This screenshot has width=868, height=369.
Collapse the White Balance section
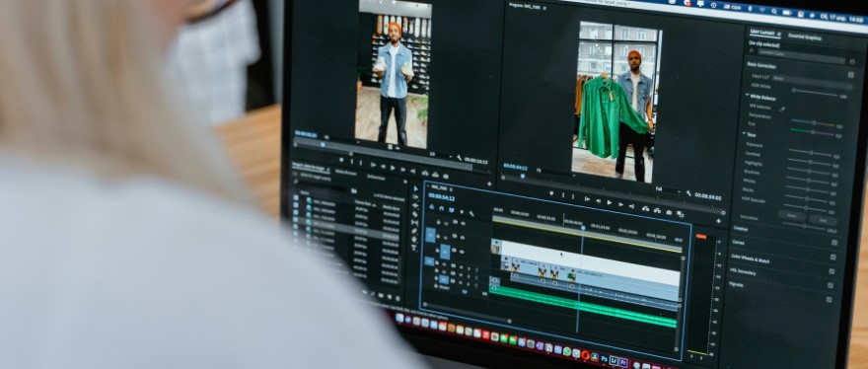747,96
